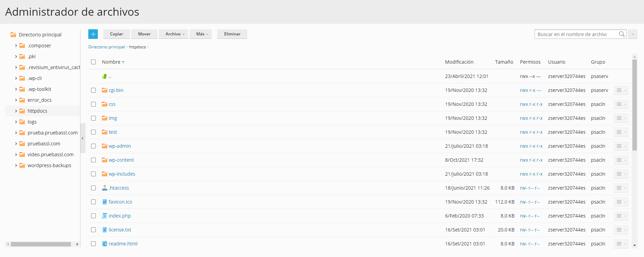The height and width of the screenshot is (257, 644).
Task: Click the blue plus add button
Action: [93, 34]
